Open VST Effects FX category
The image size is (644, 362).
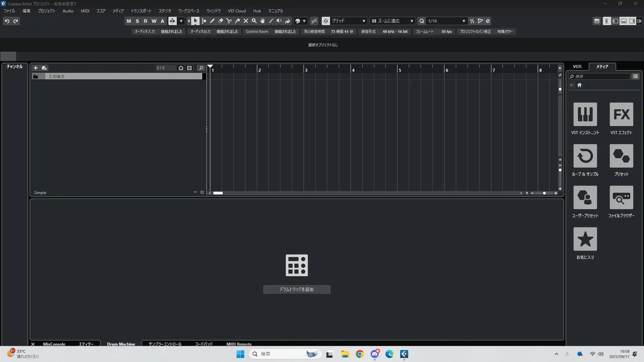(x=621, y=114)
